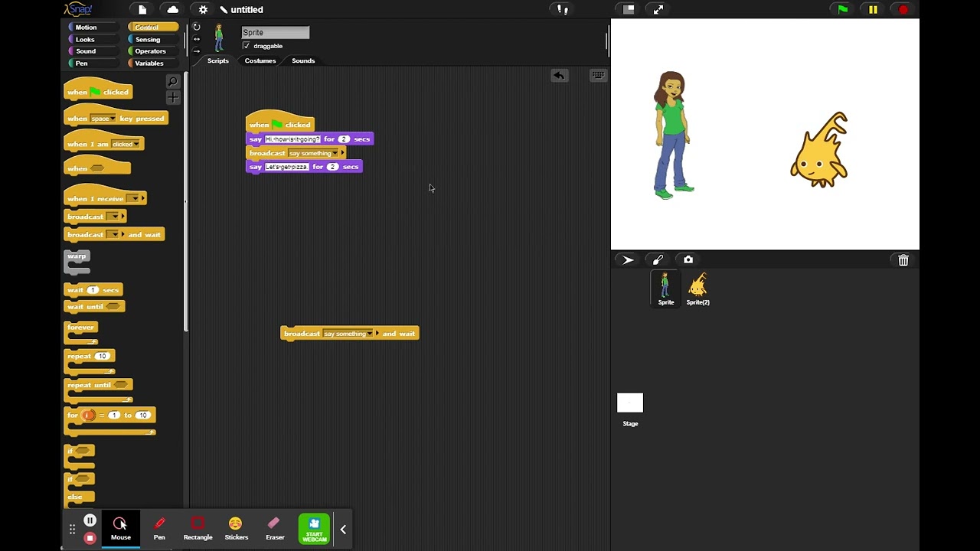Image resolution: width=980 pixels, height=551 pixels.
Task: Toggle the draggable checkbox
Action: pos(247,46)
